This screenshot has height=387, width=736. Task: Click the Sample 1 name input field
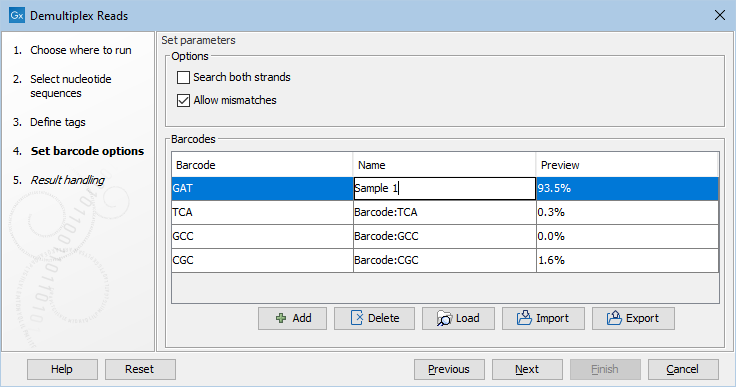tap(444, 188)
